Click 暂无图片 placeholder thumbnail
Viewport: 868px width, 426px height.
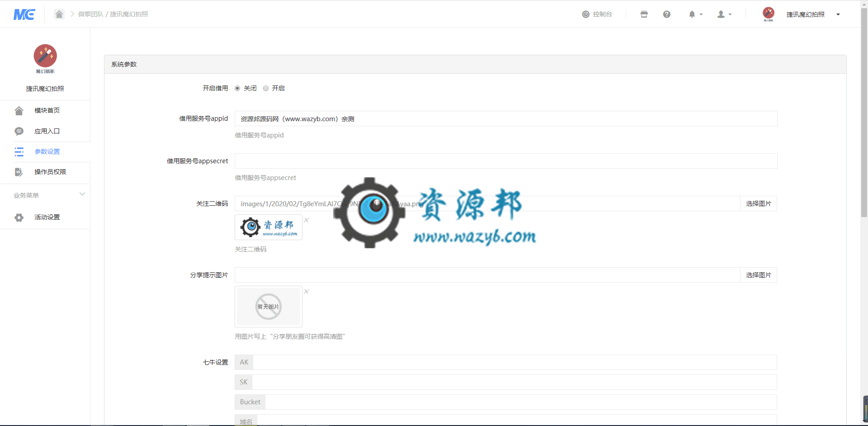(x=269, y=307)
